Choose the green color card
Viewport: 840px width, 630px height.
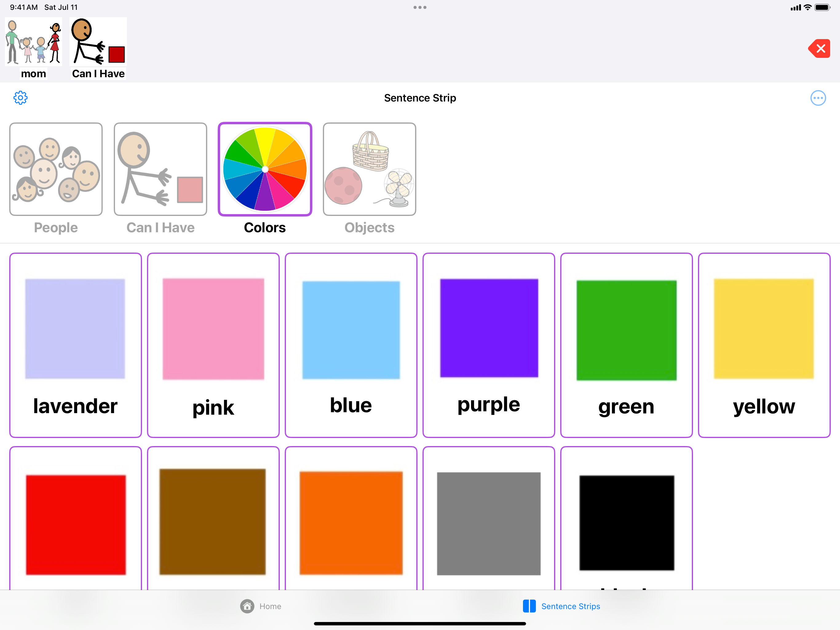tap(626, 345)
